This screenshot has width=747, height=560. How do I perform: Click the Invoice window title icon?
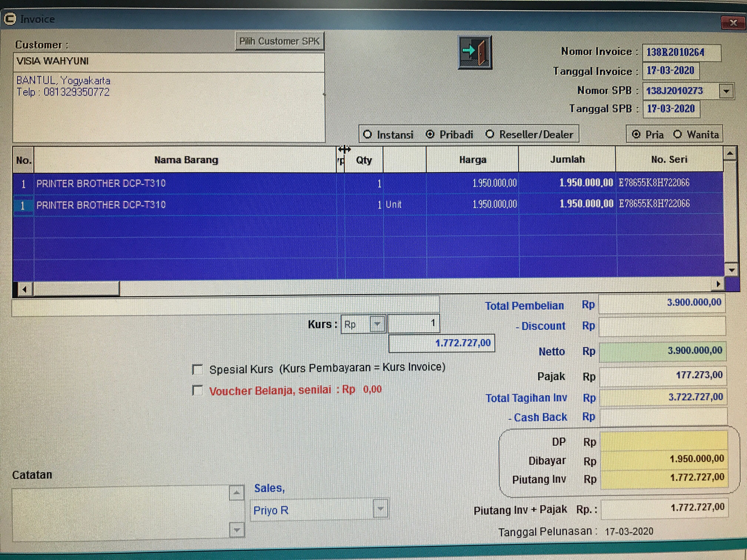pyautogui.click(x=10, y=19)
